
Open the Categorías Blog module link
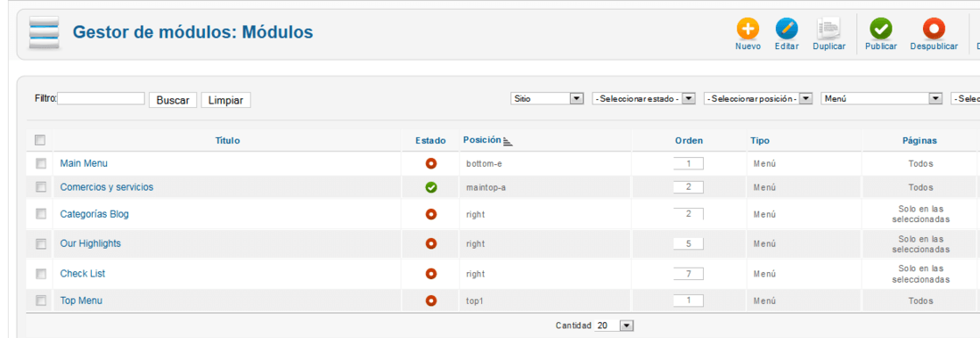(x=94, y=214)
